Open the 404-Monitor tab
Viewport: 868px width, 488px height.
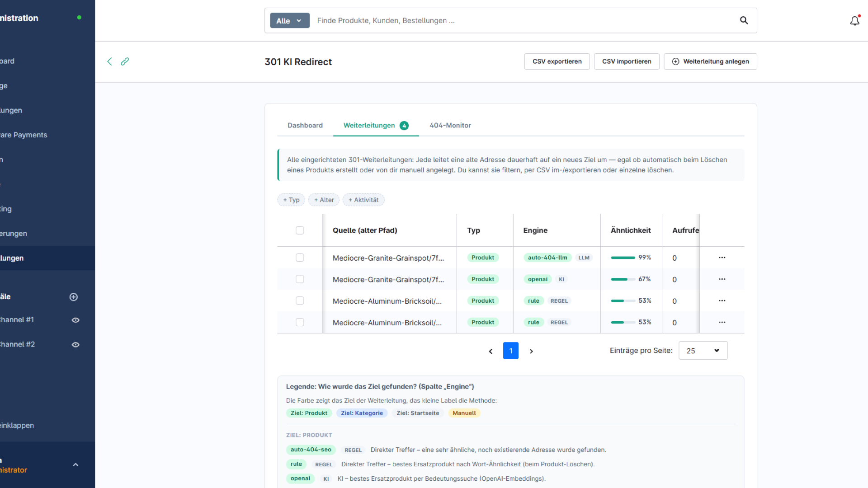[x=450, y=126]
